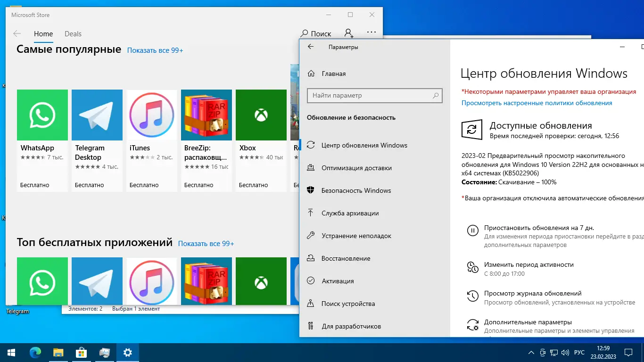Open the notification center icon

(629, 353)
